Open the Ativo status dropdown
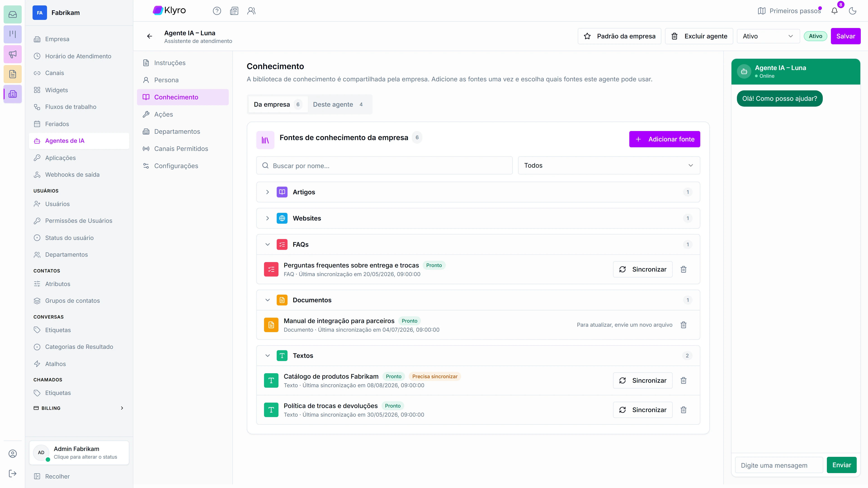868x488 pixels. tap(768, 36)
